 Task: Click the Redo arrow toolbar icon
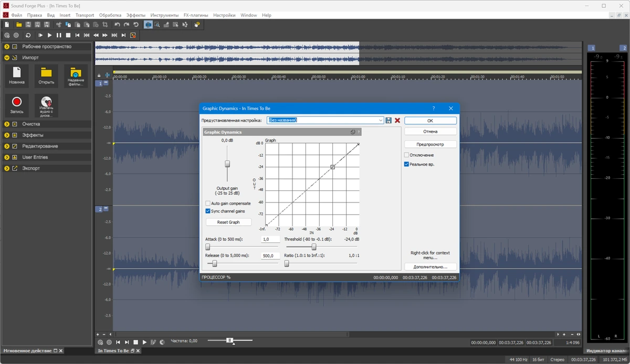[127, 25]
